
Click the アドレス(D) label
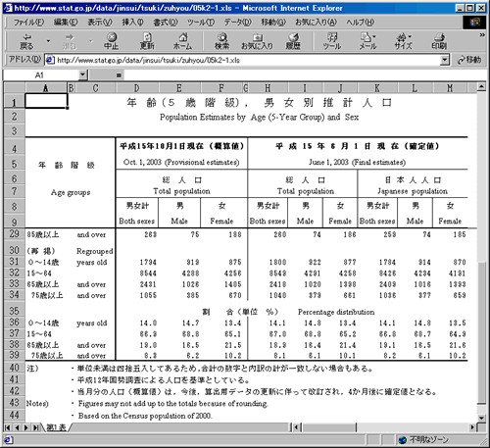[24, 60]
